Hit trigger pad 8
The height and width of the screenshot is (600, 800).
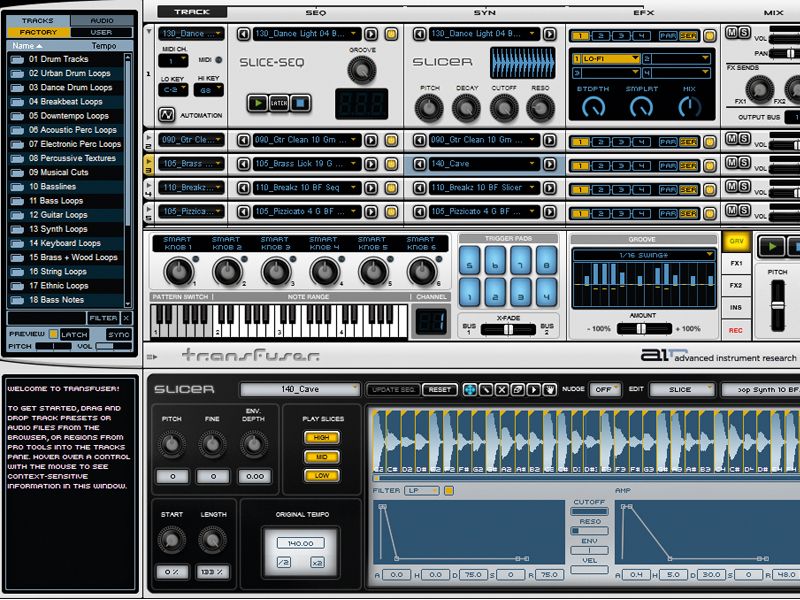[546, 261]
